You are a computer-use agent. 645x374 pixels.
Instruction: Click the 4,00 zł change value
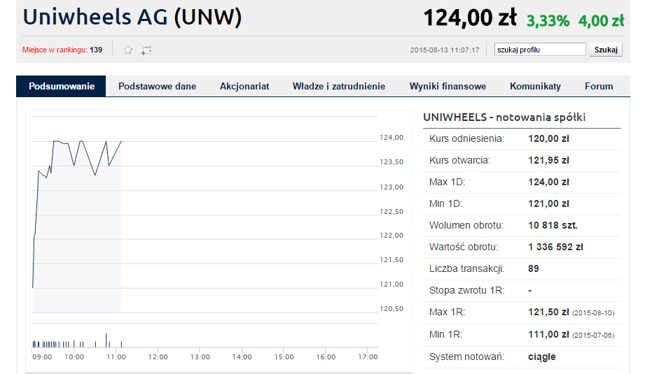point(601,21)
